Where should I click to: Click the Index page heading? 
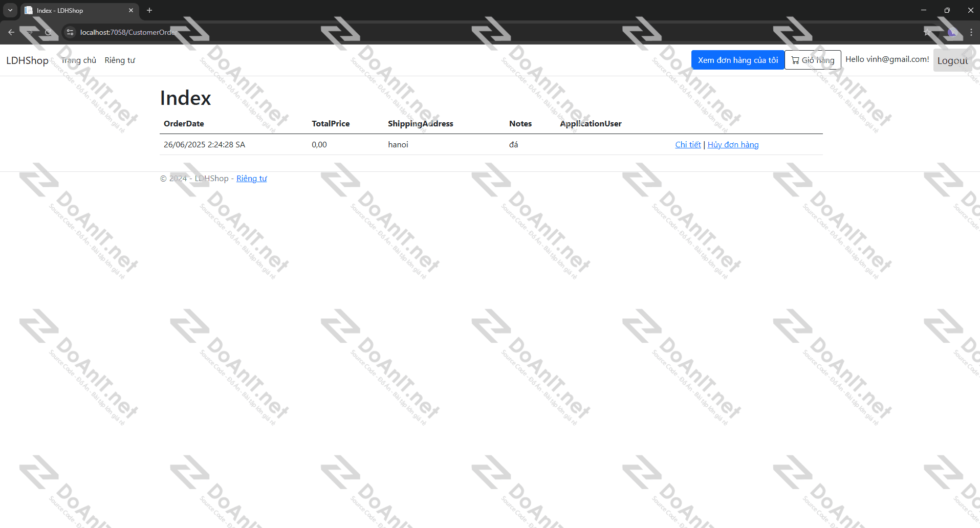tap(185, 98)
